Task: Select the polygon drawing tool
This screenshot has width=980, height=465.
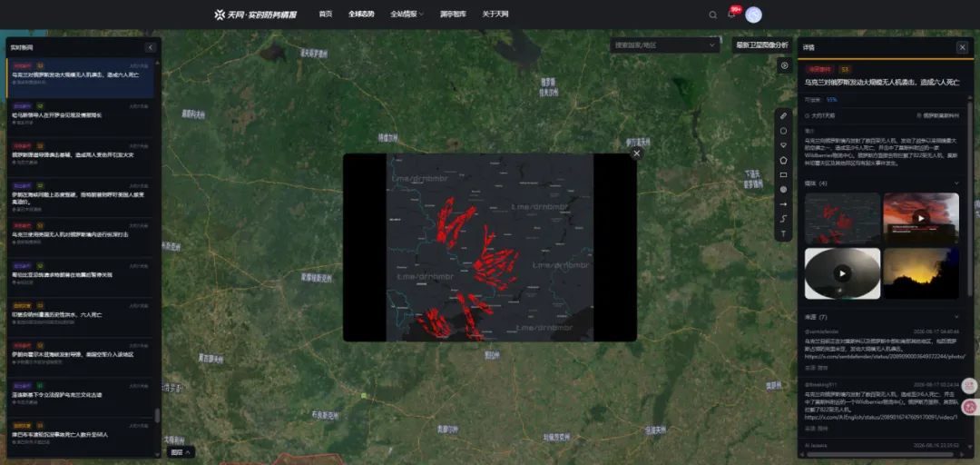Action: click(784, 160)
